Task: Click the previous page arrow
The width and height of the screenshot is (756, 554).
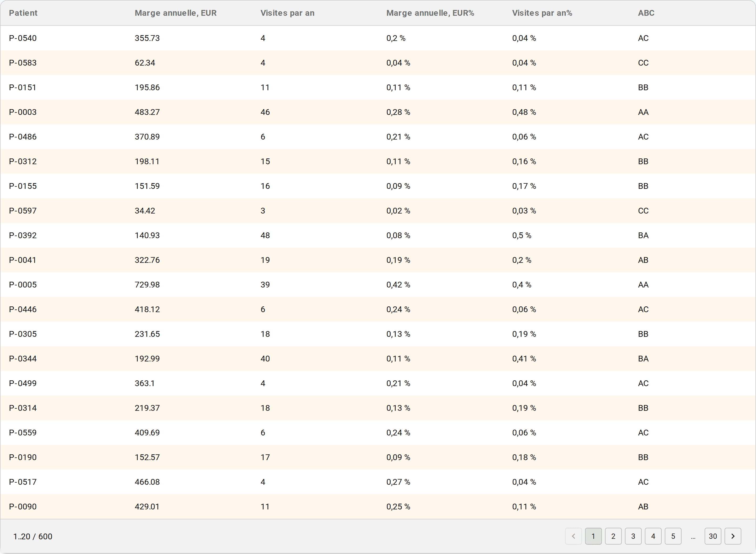Action: (573, 536)
